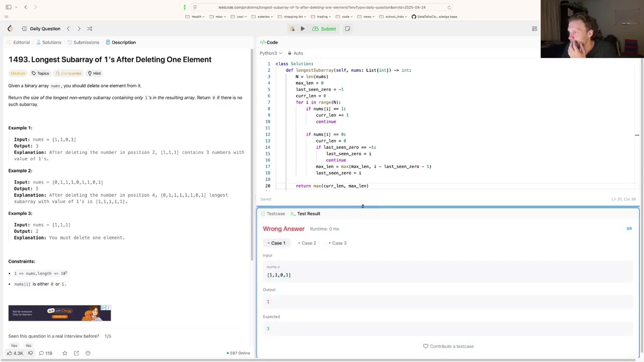Go forward in the browser

point(35,7)
